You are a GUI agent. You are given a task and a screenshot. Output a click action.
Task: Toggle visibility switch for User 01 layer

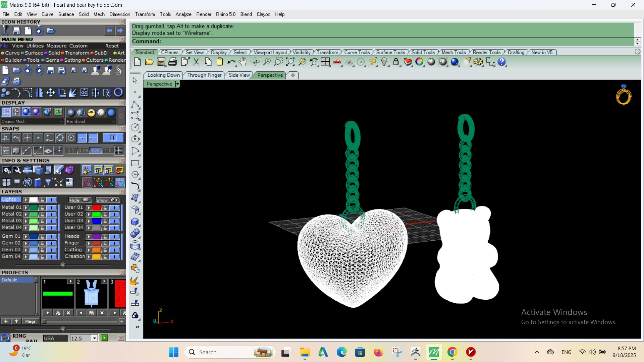click(x=114, y=207)
